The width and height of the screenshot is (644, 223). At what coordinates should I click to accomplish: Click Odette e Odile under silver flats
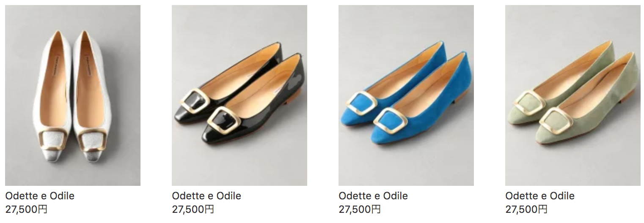point(40,196)
